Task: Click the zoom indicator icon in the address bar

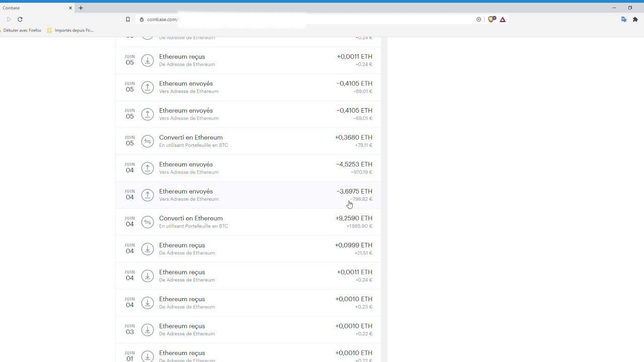Action: click(478, 19)
